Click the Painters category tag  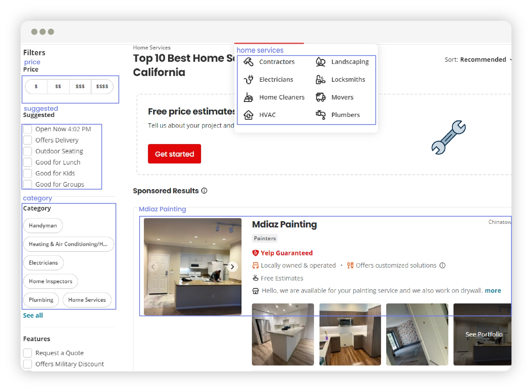(265, 238)
